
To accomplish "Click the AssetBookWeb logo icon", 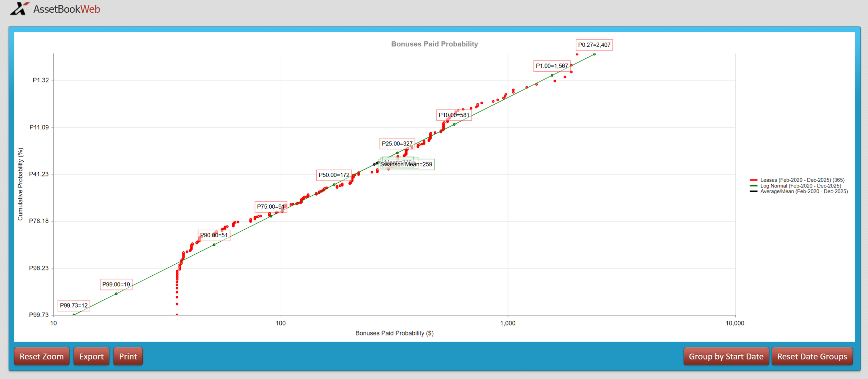I will pyautogui.click(x=19, y=9).
